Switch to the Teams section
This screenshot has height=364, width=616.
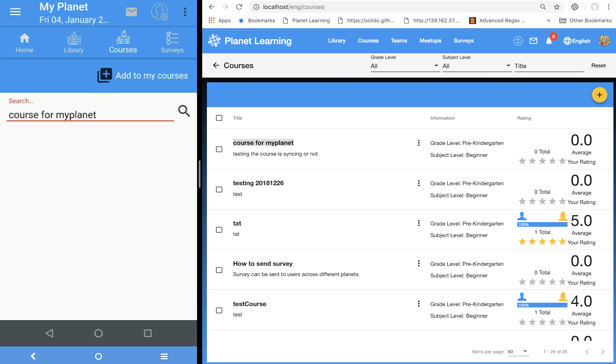click(399, 41)
